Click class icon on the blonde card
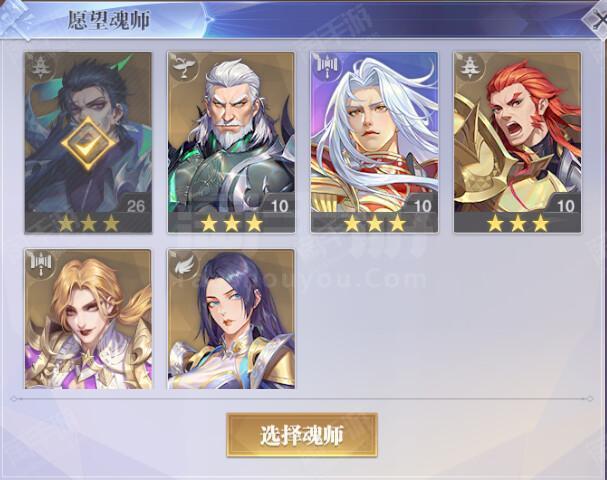 pyautogui.click(x=40, y=264)
